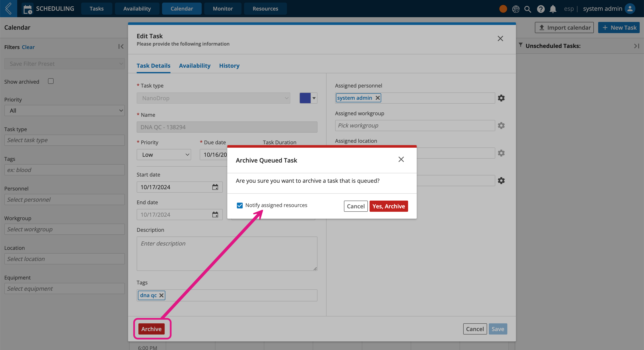Click the system admin username text
Image resolution: width=644 pixels, height=350 pixels.
(602, 9)
